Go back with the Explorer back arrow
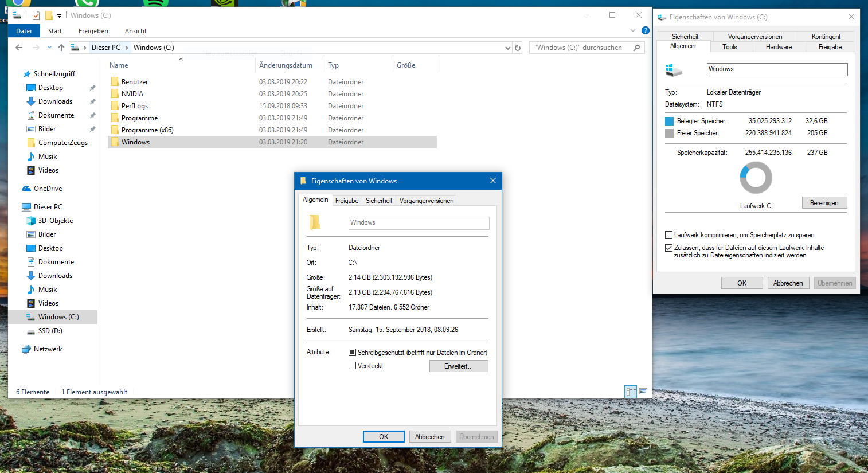This screenshot has width=868, height=473. (19, 48)
